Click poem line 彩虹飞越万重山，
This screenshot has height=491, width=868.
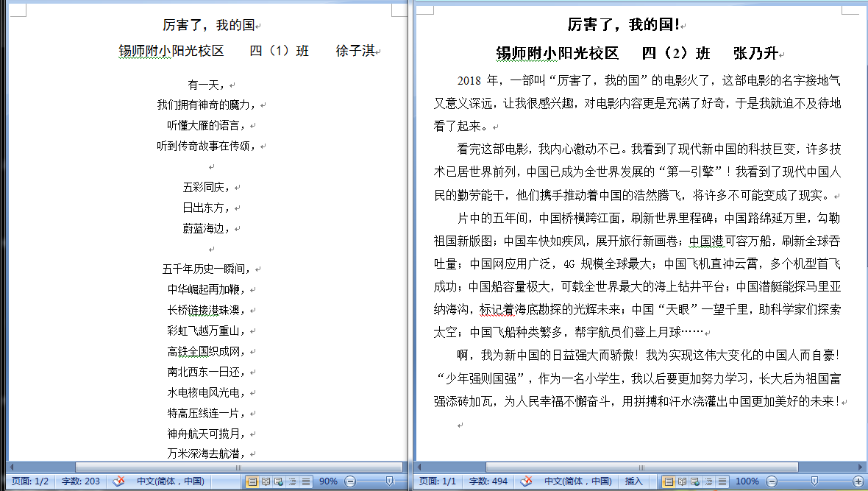coord(207,331)
